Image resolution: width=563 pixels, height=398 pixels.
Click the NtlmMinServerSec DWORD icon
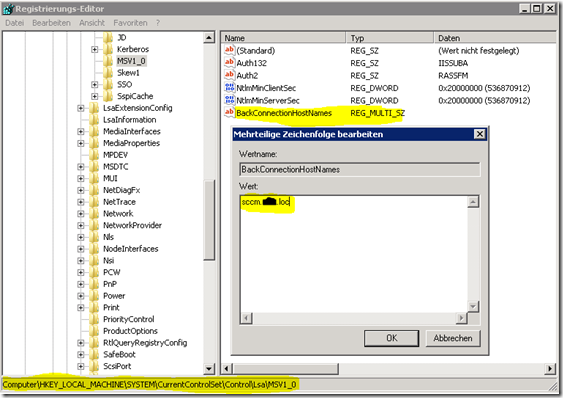pyautogui.click(x=229, y=100)
